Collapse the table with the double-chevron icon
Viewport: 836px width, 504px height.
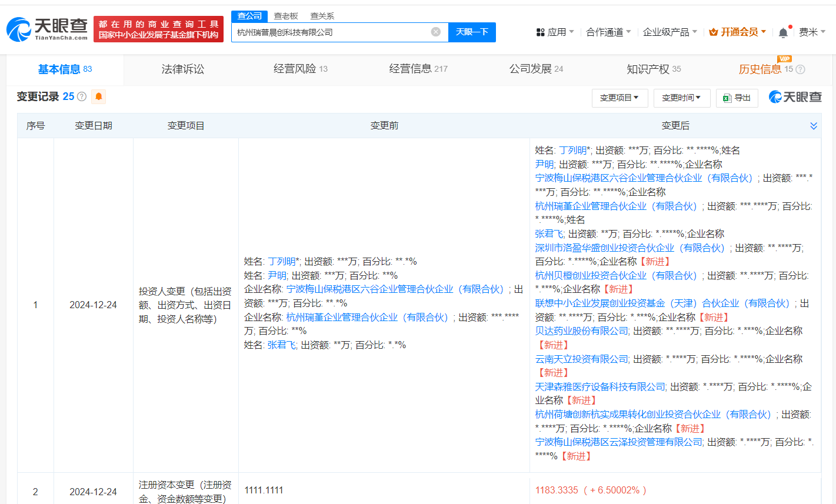814,126
